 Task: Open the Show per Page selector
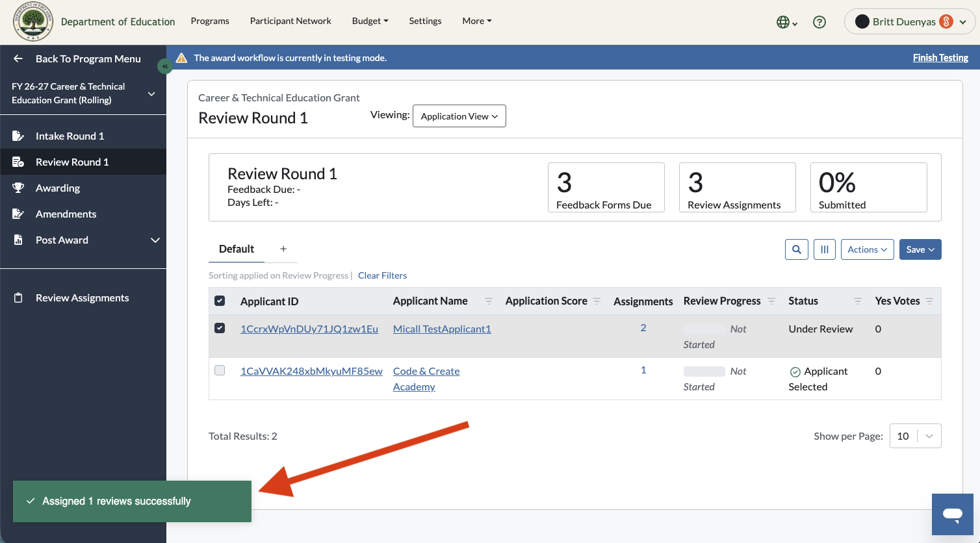915,436
